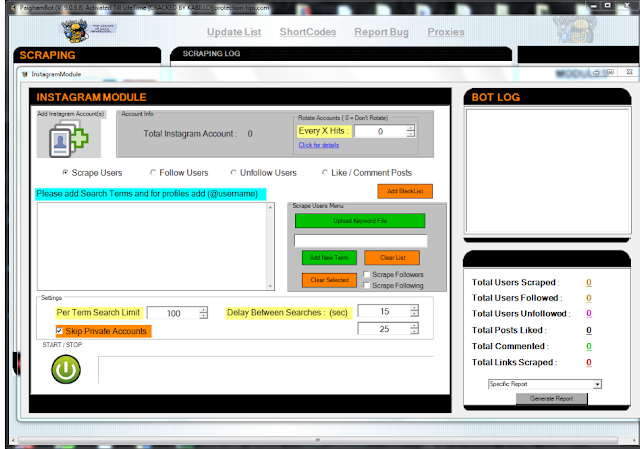Click the PeighamBot title bar app icon
This screenshot has height=449, width=640.
click(13, 8)
